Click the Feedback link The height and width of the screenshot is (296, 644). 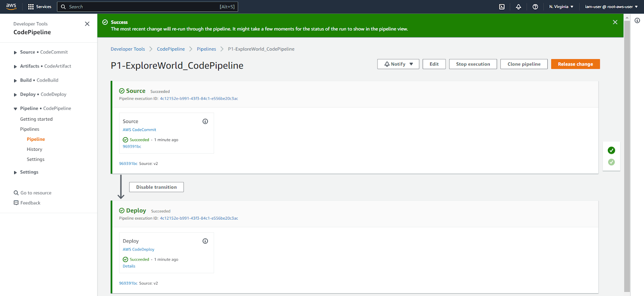click(x=30, y=203)
